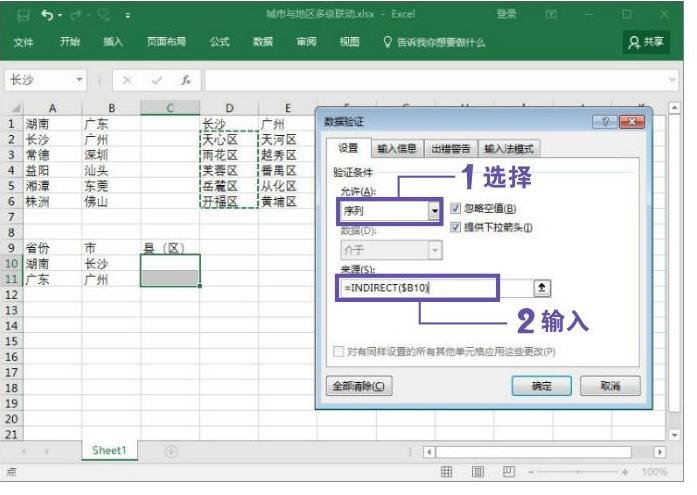Click the Name Box showing 长沙

(40, 80)
